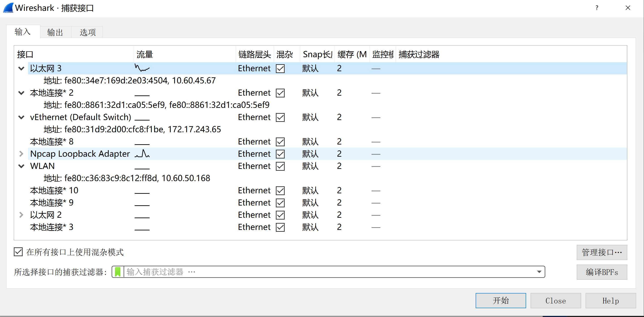The image size is (644, 317).
Task: Click address line fe80::8861:32d1:ca05:5ef9
Action: (157, 105)
